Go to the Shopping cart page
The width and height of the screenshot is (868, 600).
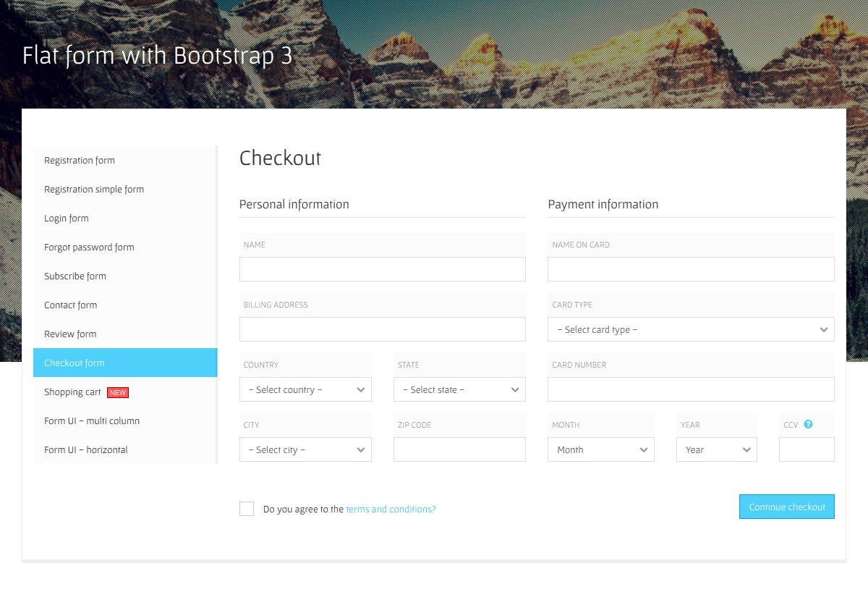pyautogui.click(x=72, y=392)
